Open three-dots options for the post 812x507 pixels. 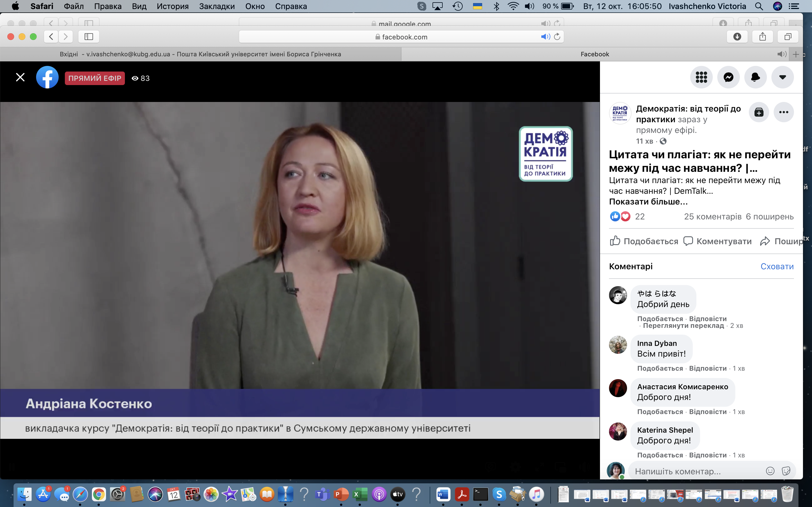[x=784, y=112]
